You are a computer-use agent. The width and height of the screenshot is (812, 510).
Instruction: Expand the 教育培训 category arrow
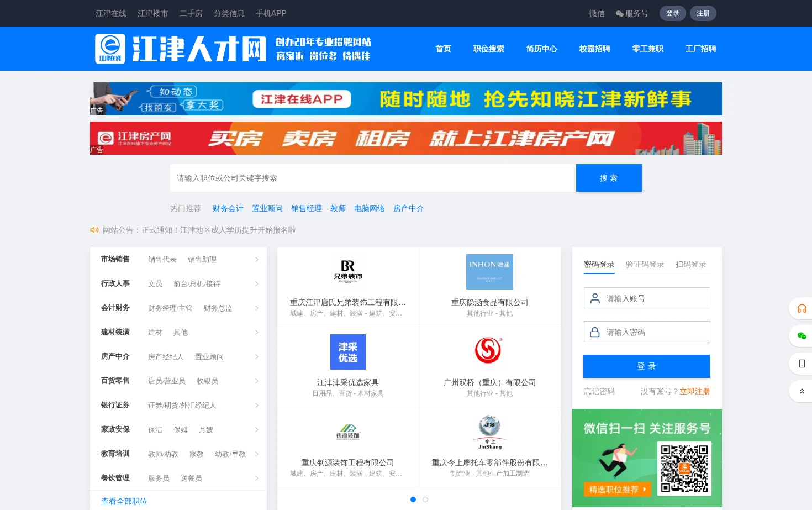(x=257, y=454)
